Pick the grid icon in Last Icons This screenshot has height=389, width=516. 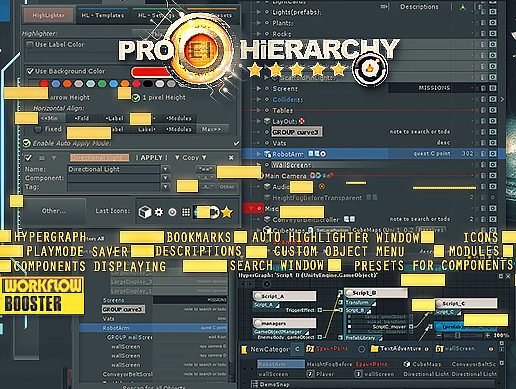[186, 212]
